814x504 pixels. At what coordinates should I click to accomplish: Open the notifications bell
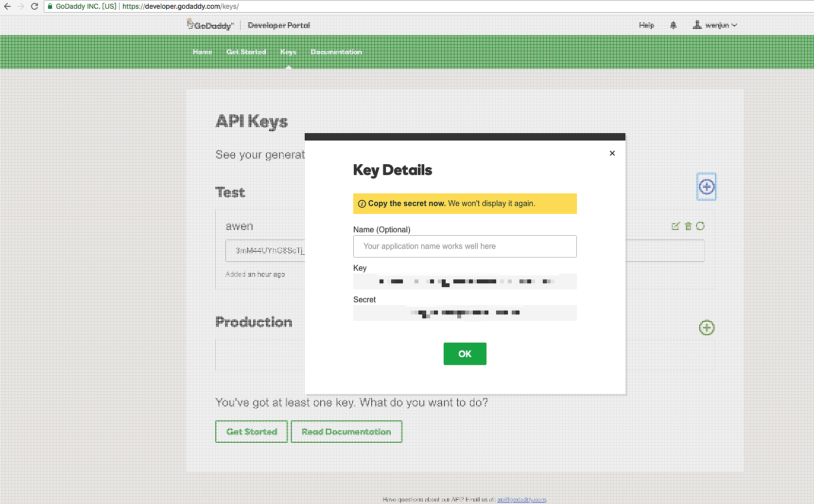673,25
